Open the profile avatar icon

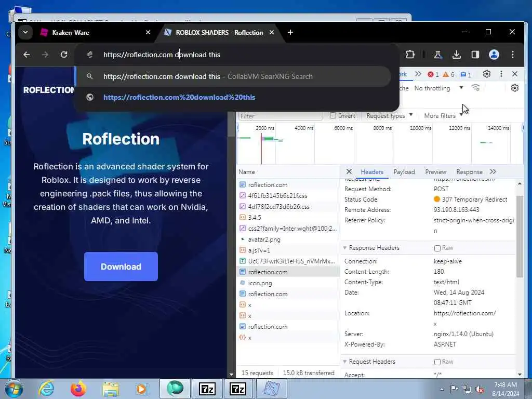[x=494, y=55]
